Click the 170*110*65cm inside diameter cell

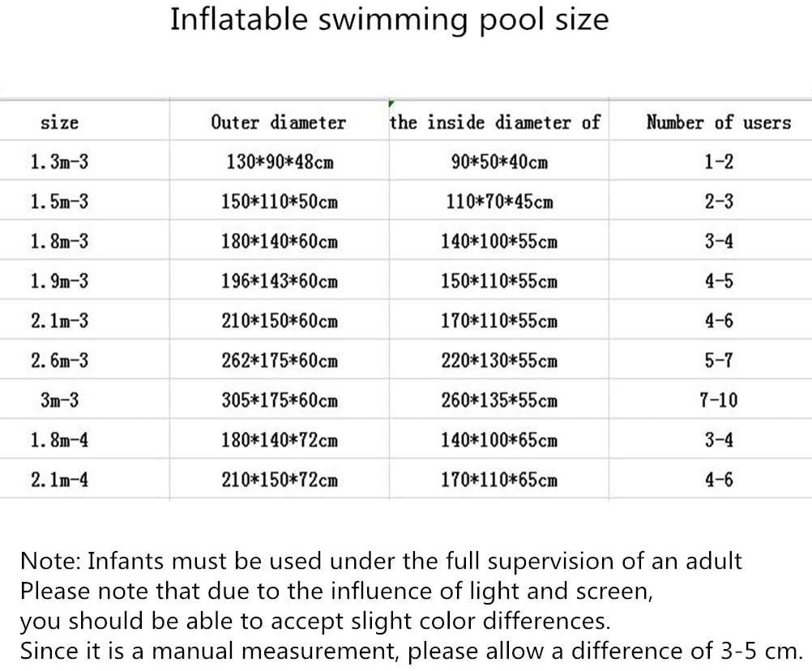click(x=498, y=480)
